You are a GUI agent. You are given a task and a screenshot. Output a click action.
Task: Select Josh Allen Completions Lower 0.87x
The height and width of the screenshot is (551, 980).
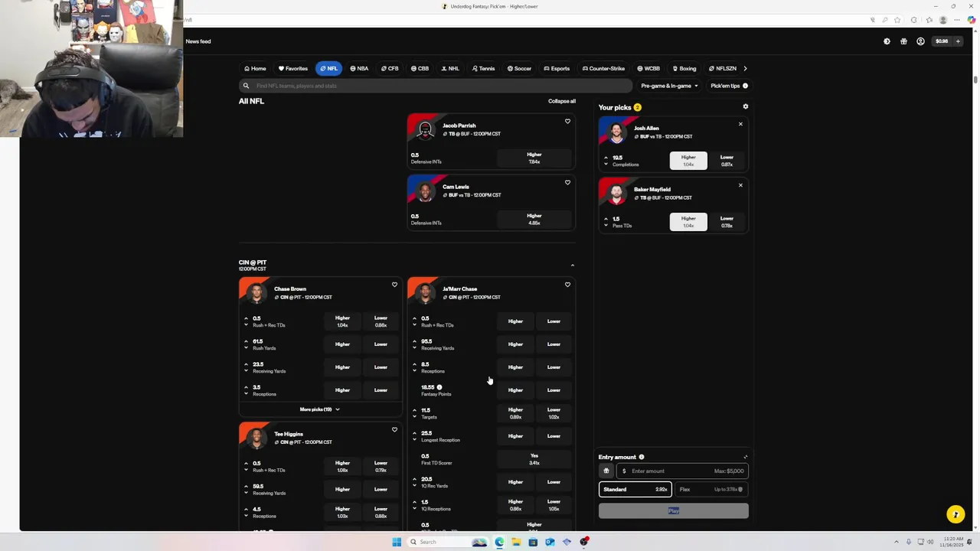point(727,160)
